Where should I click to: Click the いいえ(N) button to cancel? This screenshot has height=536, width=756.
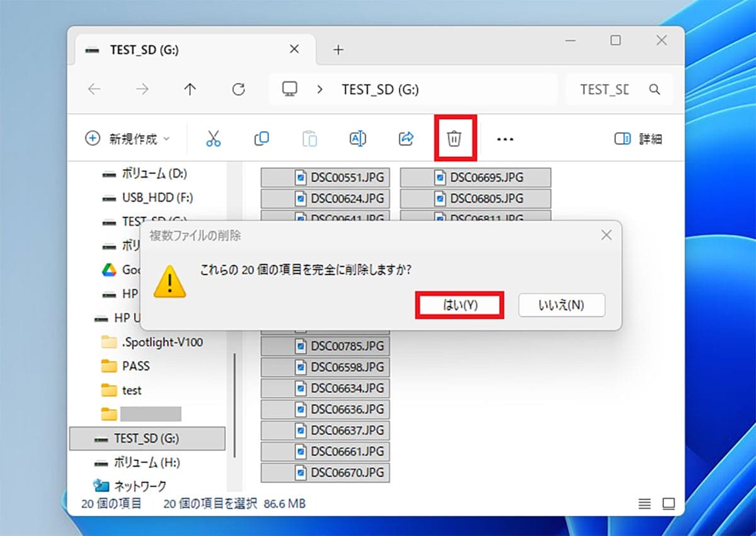point(561,305)
